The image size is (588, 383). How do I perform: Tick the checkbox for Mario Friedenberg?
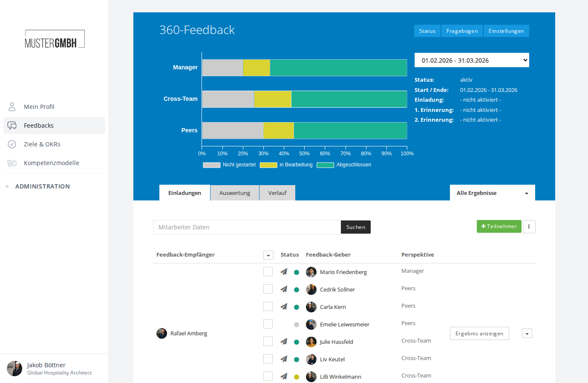[268, 272]
